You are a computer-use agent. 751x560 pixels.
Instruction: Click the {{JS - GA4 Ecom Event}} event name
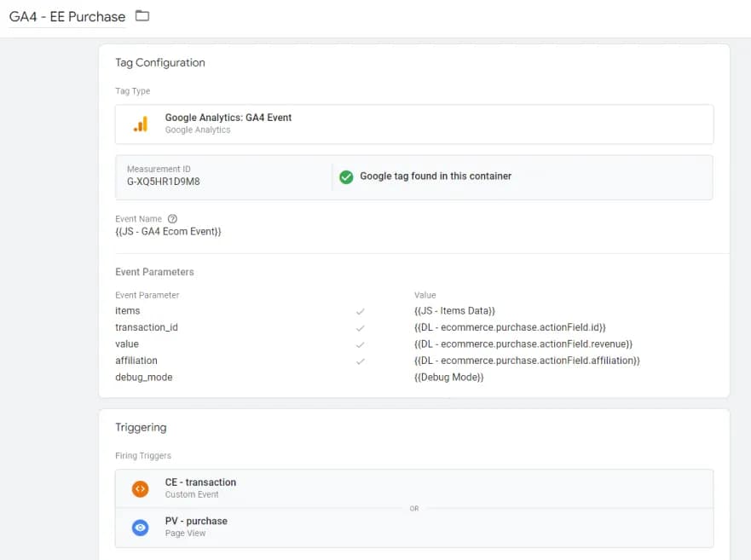168,232
